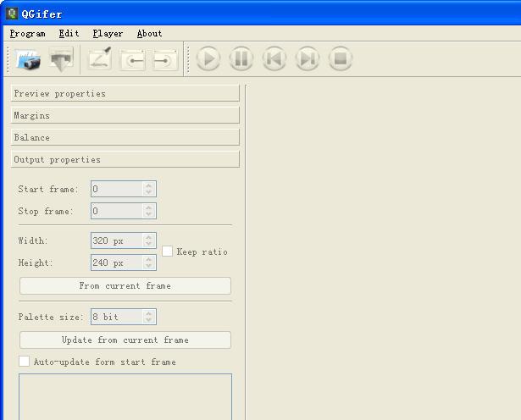Click the From current frame button
Screen dimensions: 521x420
click(125, 286)
